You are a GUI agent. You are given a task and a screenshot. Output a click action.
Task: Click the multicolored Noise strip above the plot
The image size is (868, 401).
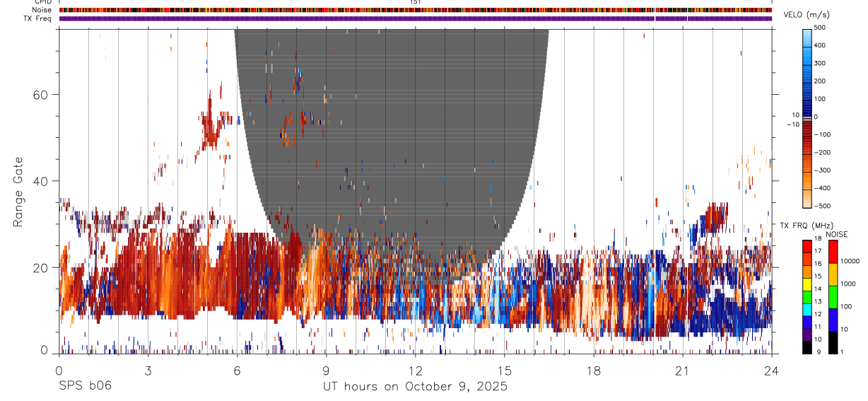coord(415,11)
